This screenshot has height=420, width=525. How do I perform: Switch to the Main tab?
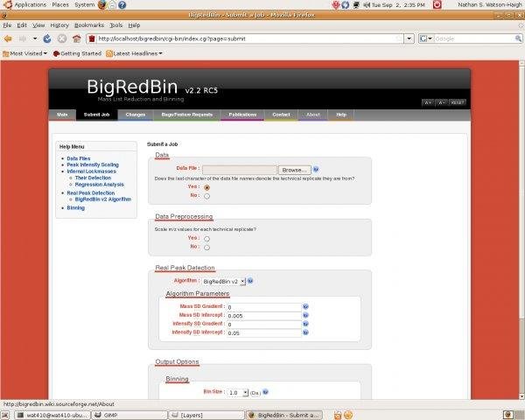(x=62, y=115)
